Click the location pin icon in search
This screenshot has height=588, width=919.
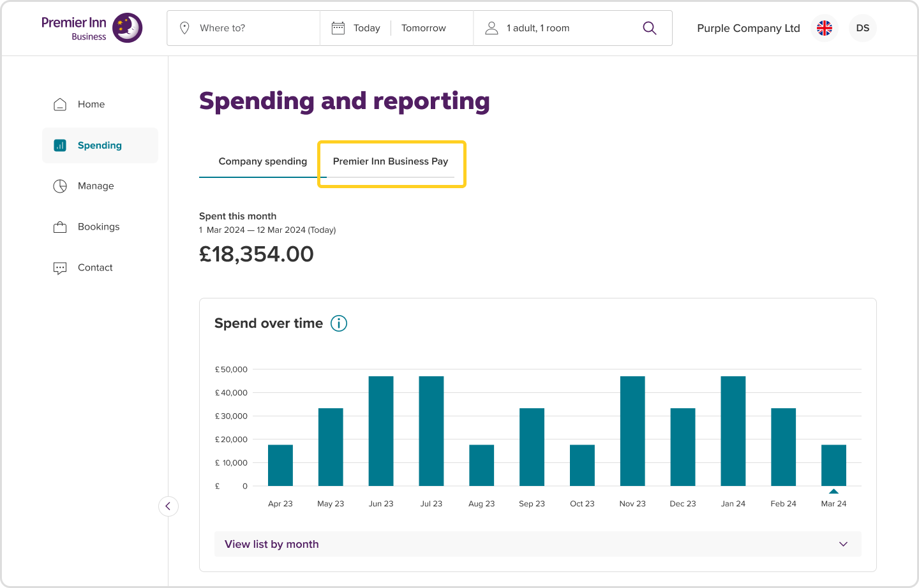click(184, 28)
